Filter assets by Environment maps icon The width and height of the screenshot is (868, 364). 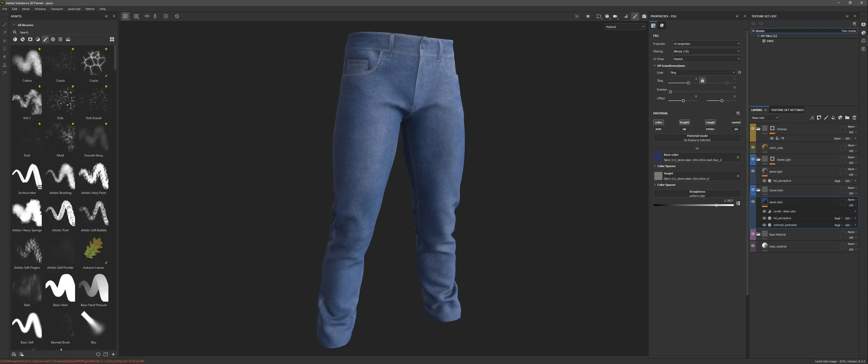coord(68,39)
